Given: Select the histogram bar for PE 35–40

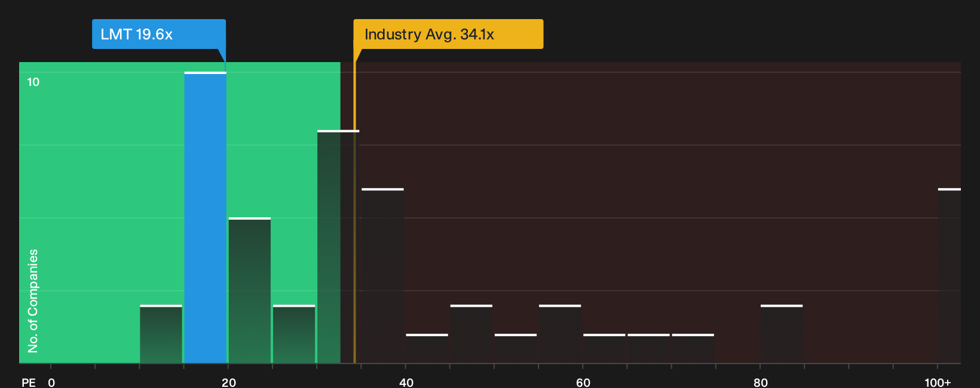Looking at the screenshot, I should [382, 276].
